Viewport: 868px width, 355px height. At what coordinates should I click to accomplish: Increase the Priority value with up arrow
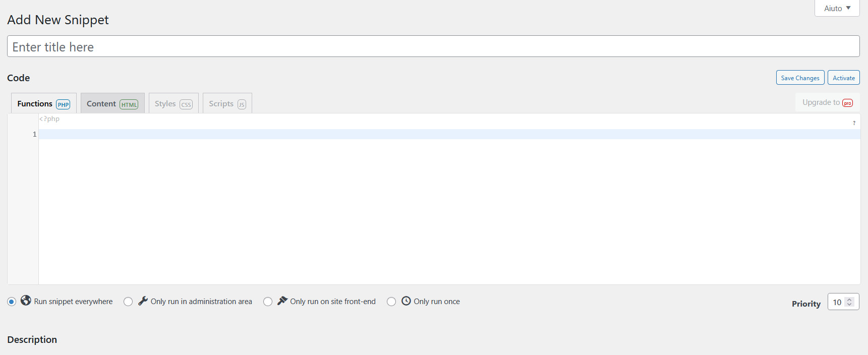pyautogui.click(x=849, y=300)
